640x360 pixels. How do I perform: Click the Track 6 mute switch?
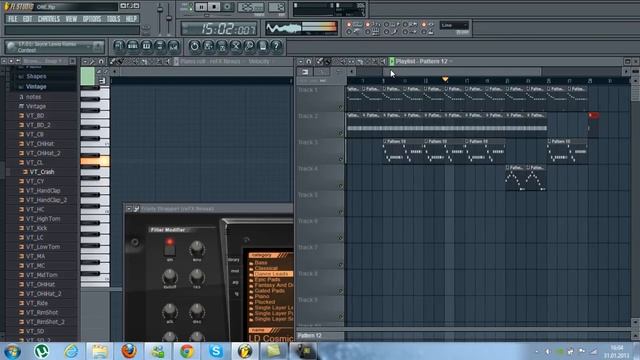[x=340, y=238]
